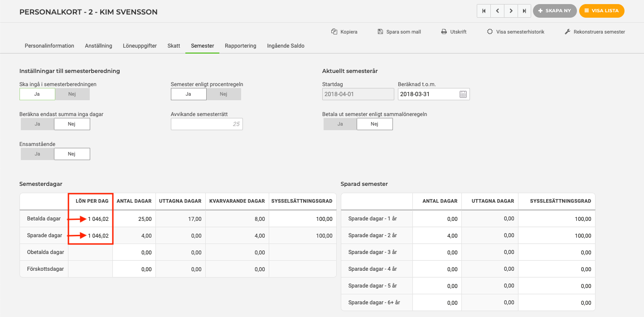Screen dimensions: 644x317
Task: Switch to Ingående Saldo tab
Action: (286, 46)
